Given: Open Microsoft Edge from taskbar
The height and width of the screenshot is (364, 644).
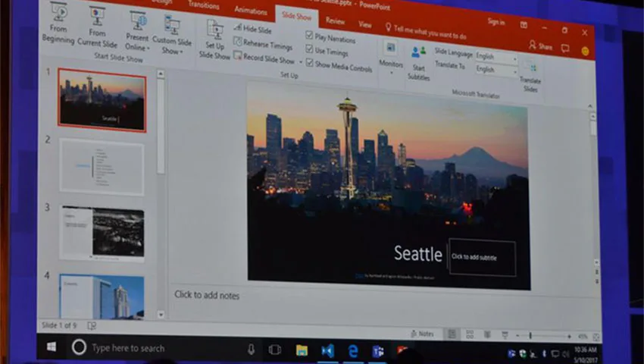Looking at the screenshot, I should click(x=353, y=351).
